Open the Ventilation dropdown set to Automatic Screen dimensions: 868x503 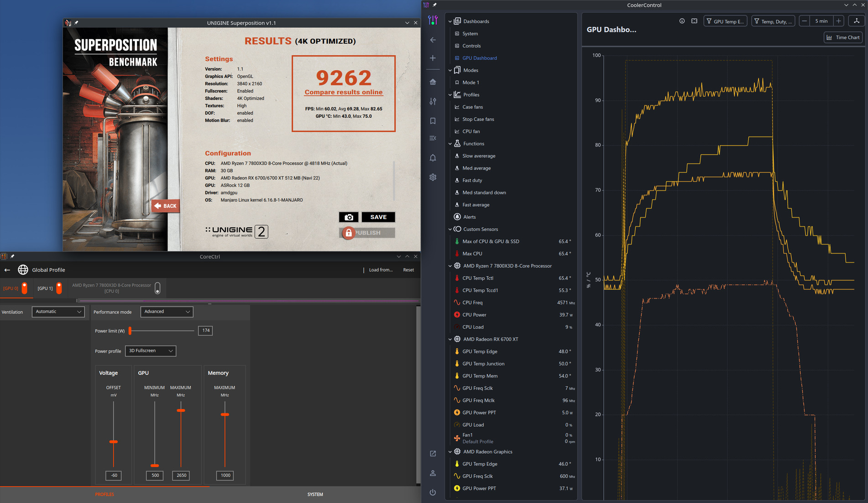[58, 312]
